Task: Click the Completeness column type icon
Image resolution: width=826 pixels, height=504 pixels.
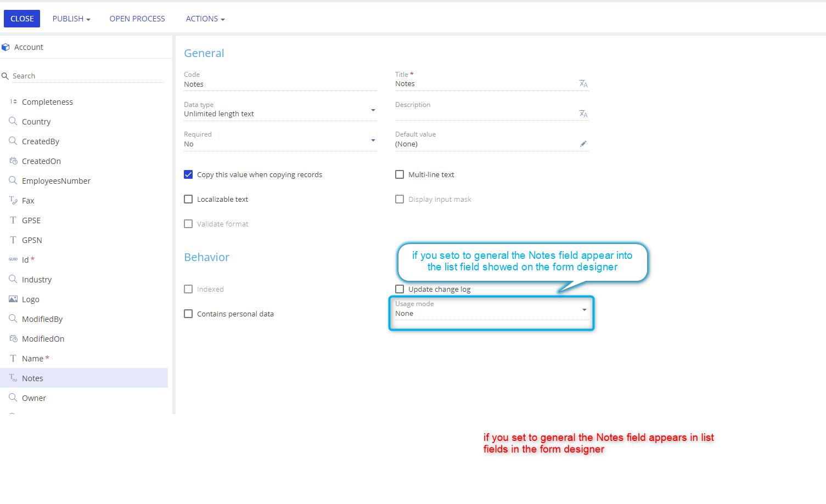Action: [x=13, y=101]
